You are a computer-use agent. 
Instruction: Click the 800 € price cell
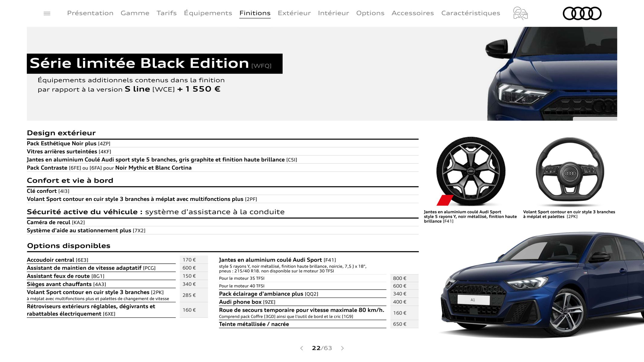(404, 278)
